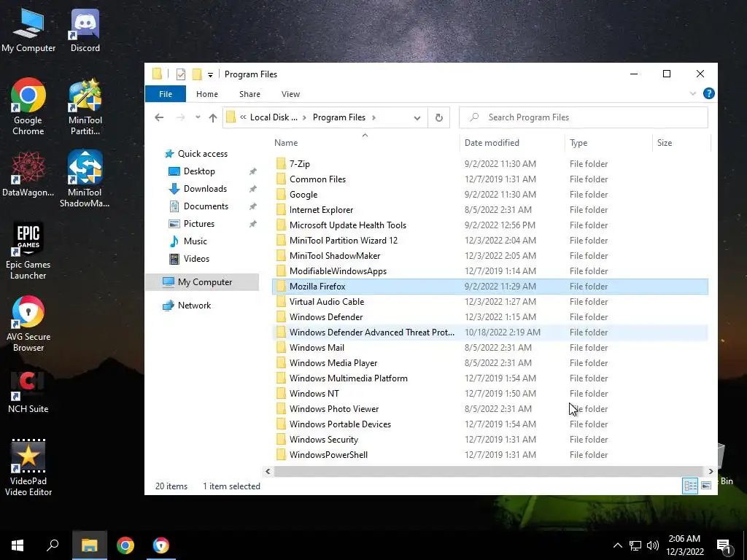Image resolution: width=747 pixels, height=560 pixels.
Task: Switch to large thumbnails view icon
Action: coord(706,486)
